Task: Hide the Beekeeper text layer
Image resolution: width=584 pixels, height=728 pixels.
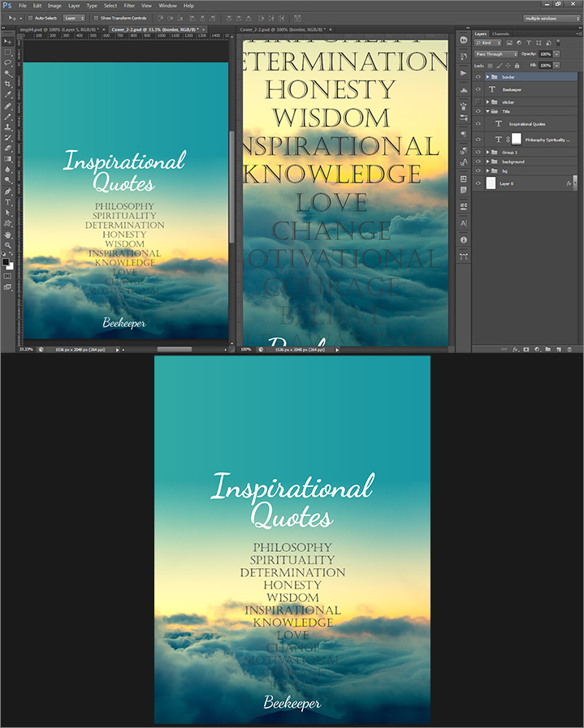Action: pyautogui.click(x=478, y=89)
